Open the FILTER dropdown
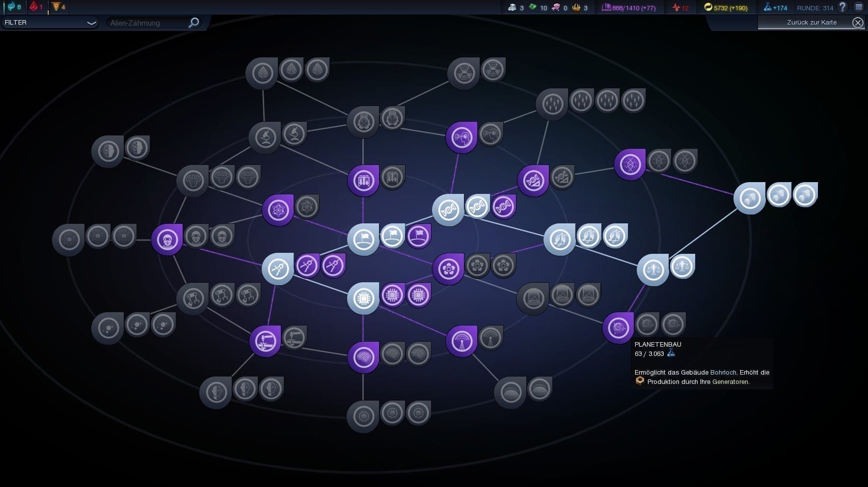 tap(49, 23)
